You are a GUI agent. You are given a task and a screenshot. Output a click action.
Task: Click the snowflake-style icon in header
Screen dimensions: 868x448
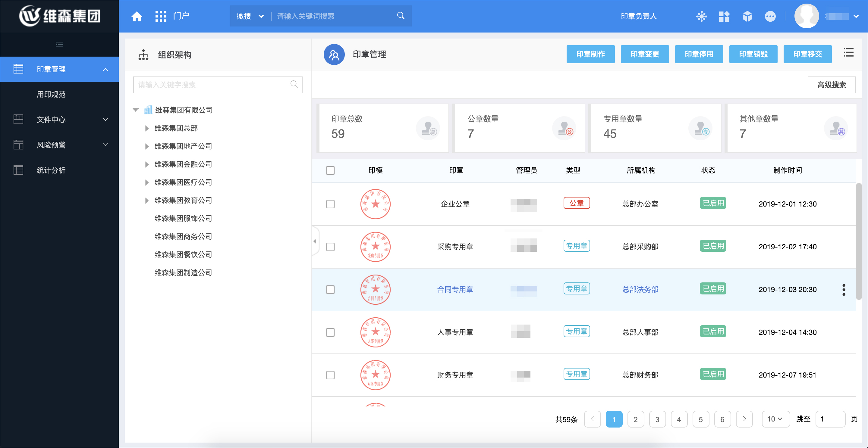pos(701,16)
